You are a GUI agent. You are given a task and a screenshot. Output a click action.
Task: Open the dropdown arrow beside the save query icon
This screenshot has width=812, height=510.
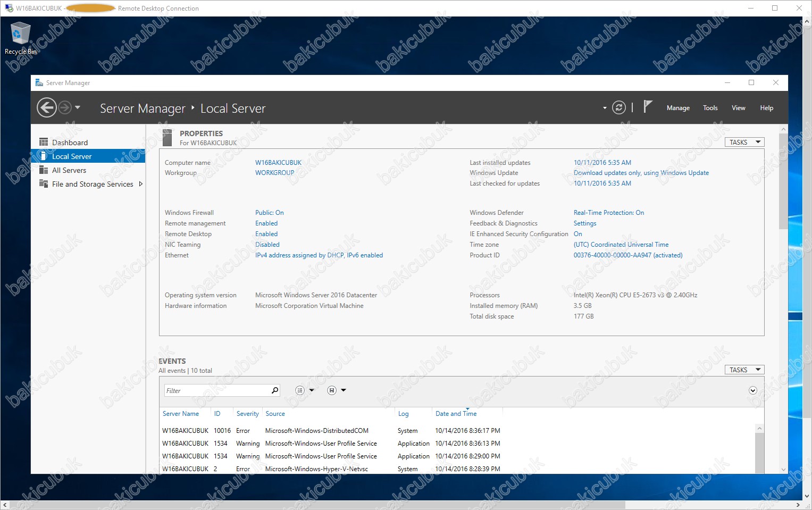coord(344,390)
